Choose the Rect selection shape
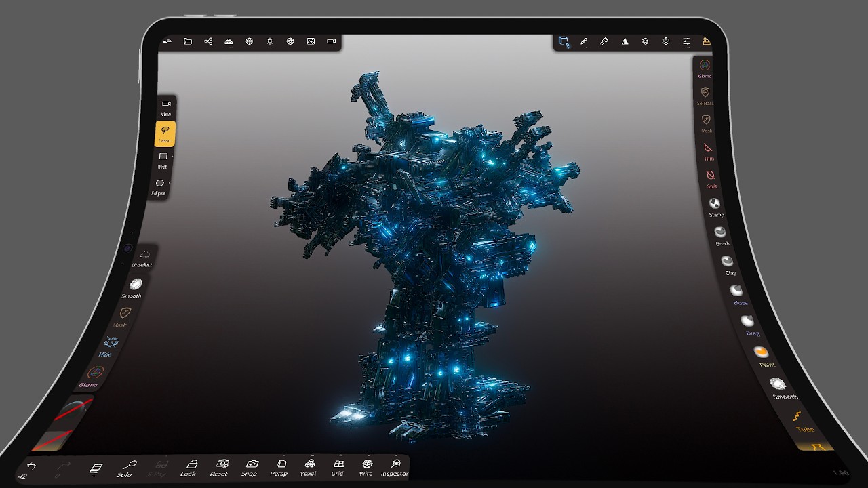 click(x=163, y=160)
